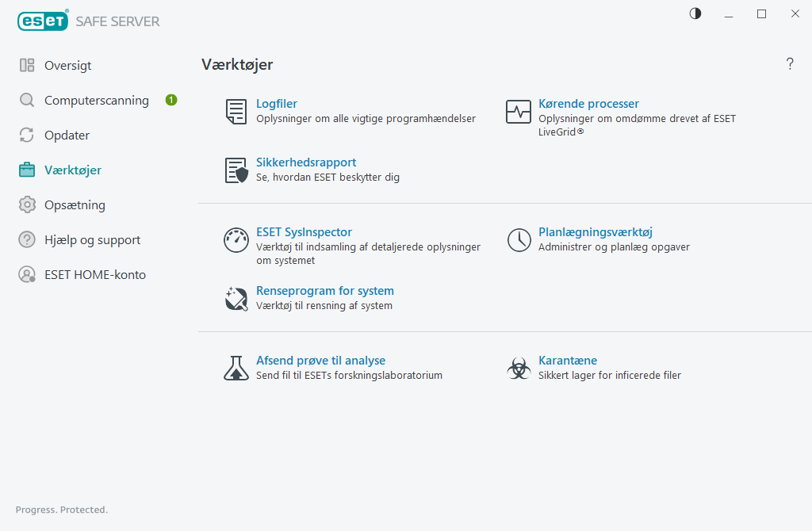Click the Karantæne biohazard icon
The width and height of the screenshot is (812, 531).
coord(519,368)
